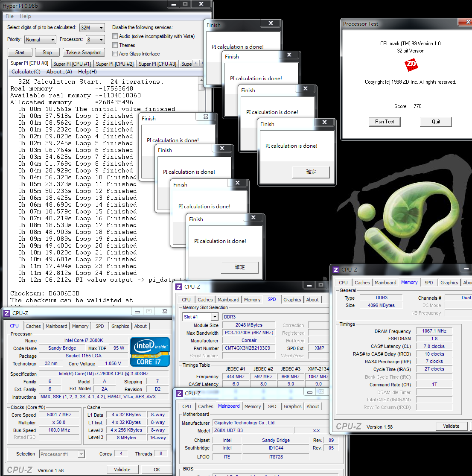Open Caches tab in CPU-Z CPU window
472x476 pixels.
(33, 326)
